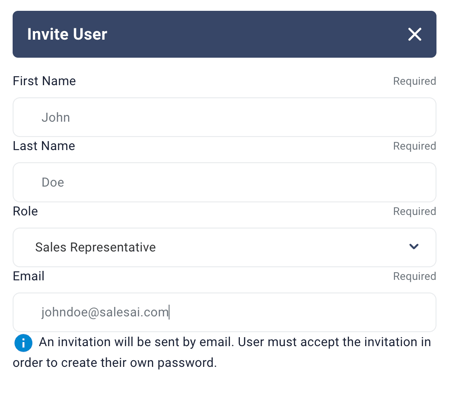Click the Email field label
Image resolution: width=450 pixels, height=393 pixels.
click(x=29, y=276)
